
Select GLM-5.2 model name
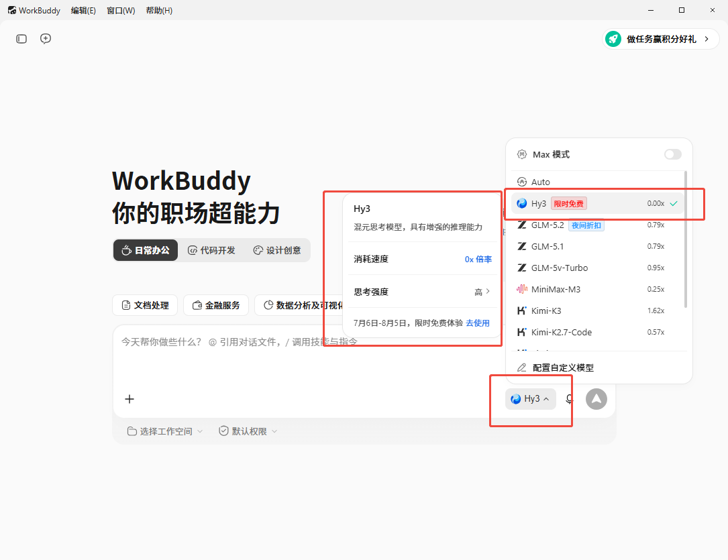[x=548, y=225]
